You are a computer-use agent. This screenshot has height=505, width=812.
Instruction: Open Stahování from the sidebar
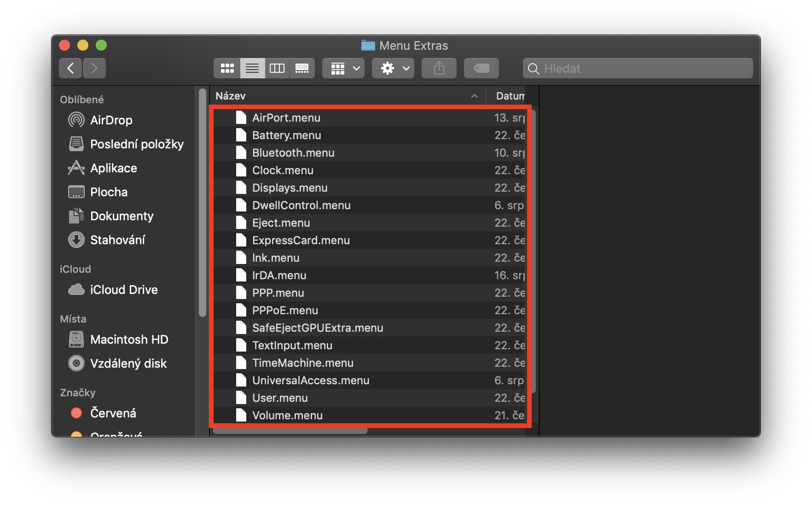click(x=117, y=240)
